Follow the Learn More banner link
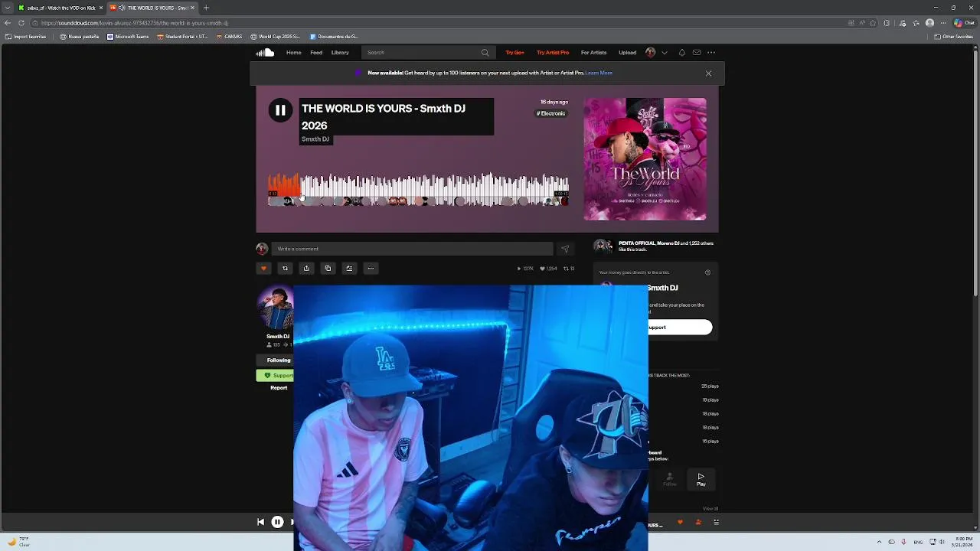The image size is (980, 551). click(x=599, y=73)
